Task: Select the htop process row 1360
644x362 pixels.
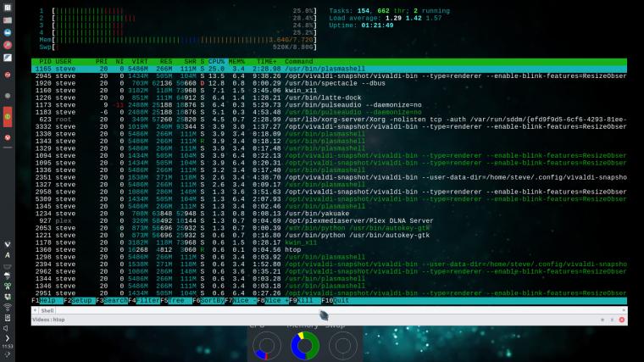Action: click(329, 250)
